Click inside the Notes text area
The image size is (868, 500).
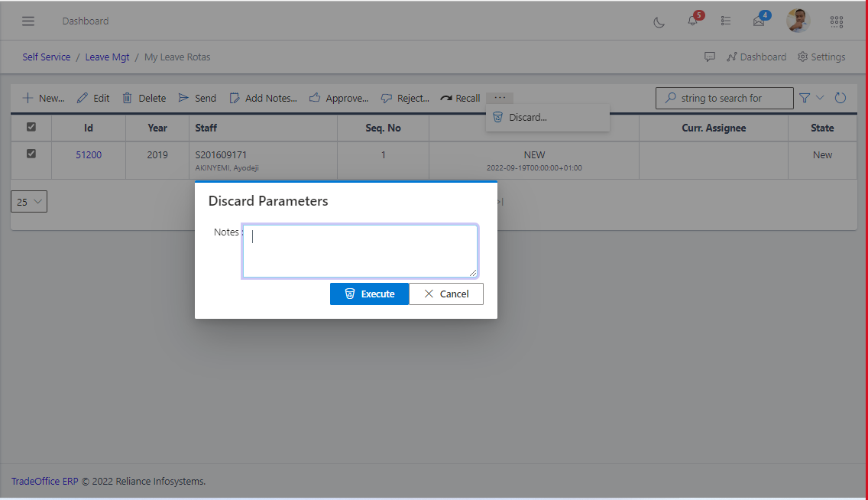click(x=360, y=251)
